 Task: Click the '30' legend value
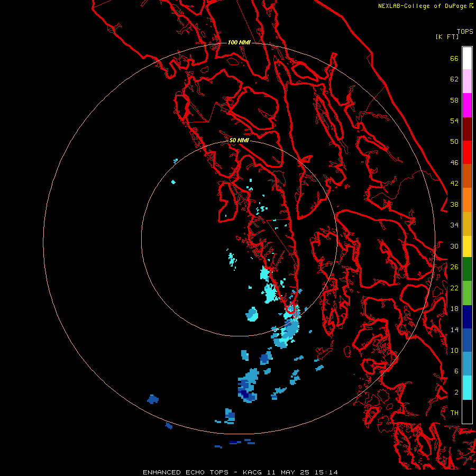pos(454,246)
